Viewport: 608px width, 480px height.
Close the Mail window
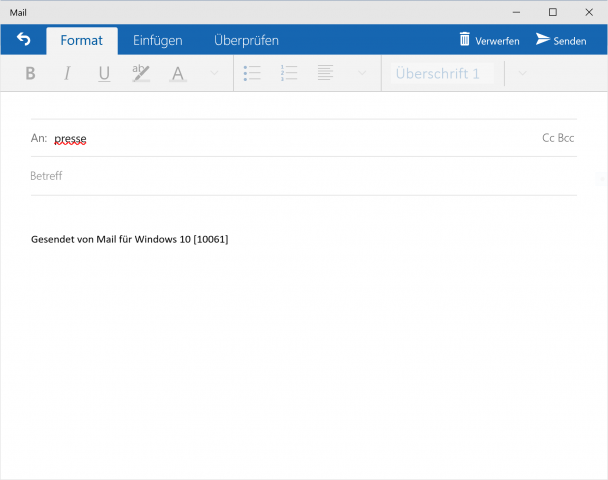tap(589, 12)
